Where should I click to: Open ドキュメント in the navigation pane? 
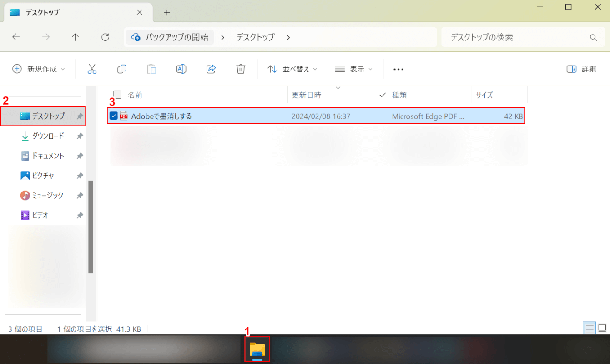[x=43, y=156]
